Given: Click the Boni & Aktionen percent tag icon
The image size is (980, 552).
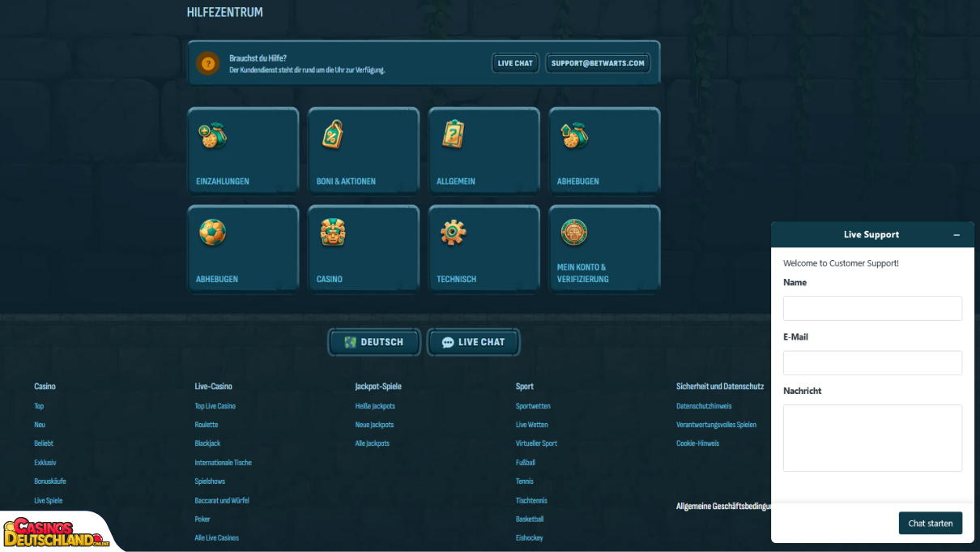Looking at the screenshot, I should (332, 135).
